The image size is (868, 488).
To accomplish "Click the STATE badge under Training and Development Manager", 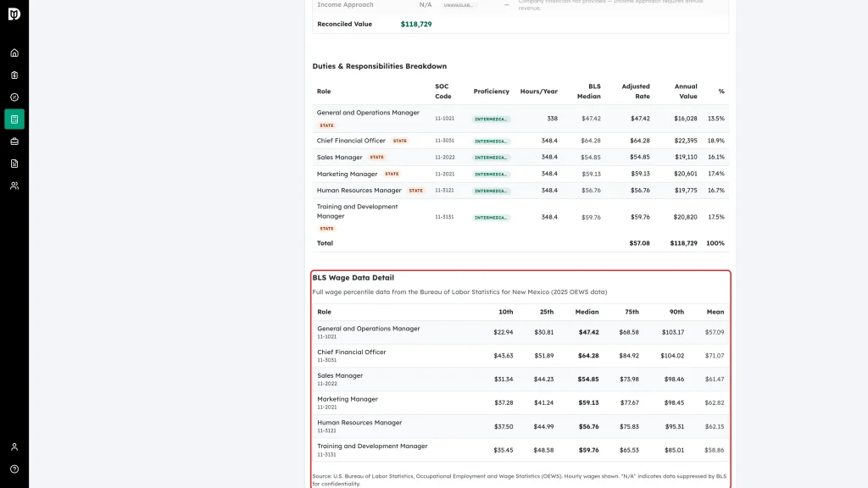I will point(326,229).
